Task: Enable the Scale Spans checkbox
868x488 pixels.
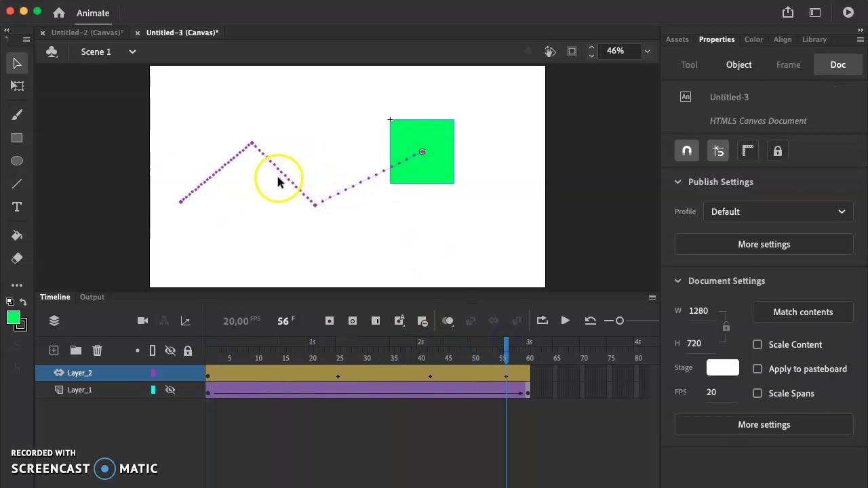Action: (757, 393)
